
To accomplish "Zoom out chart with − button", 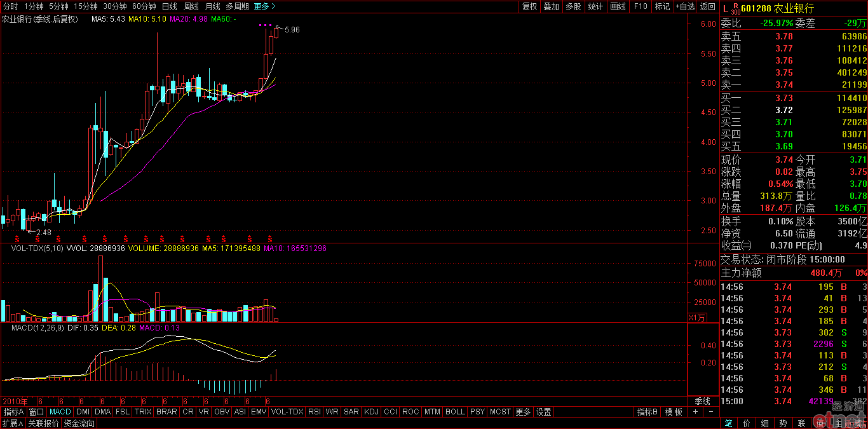I will [710, 412].
